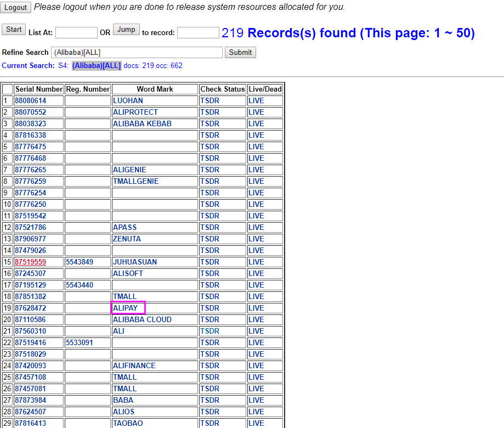
Task: Open serial number 87776265
Action: (31, 170)
